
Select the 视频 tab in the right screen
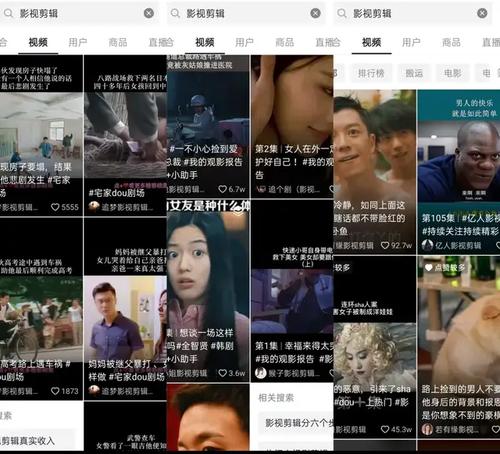click(x=372, y=42)
